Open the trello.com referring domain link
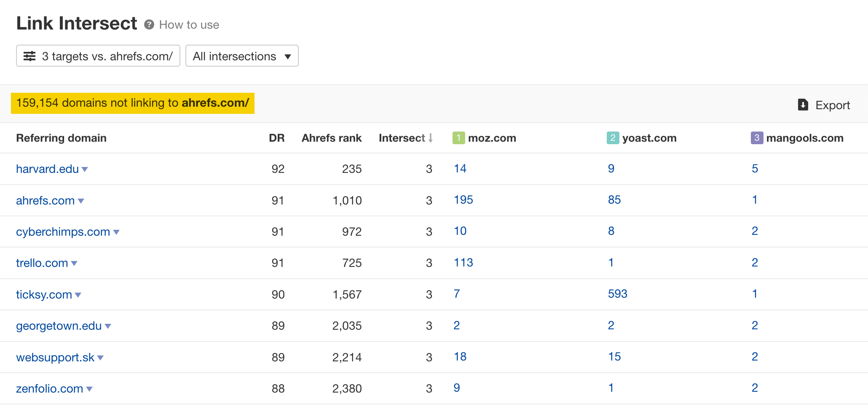The width and height of the screenshot is (868, 409). [x=42, y=263]
